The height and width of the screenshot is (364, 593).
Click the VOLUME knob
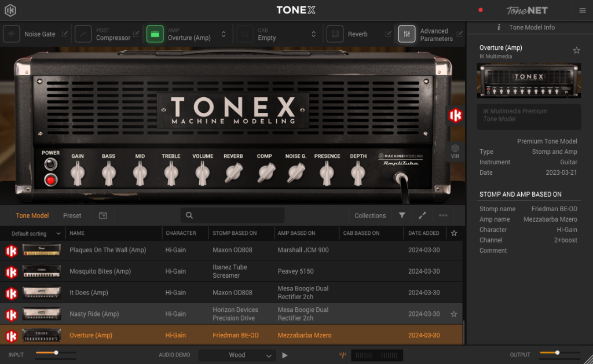[x=202, y=174]
